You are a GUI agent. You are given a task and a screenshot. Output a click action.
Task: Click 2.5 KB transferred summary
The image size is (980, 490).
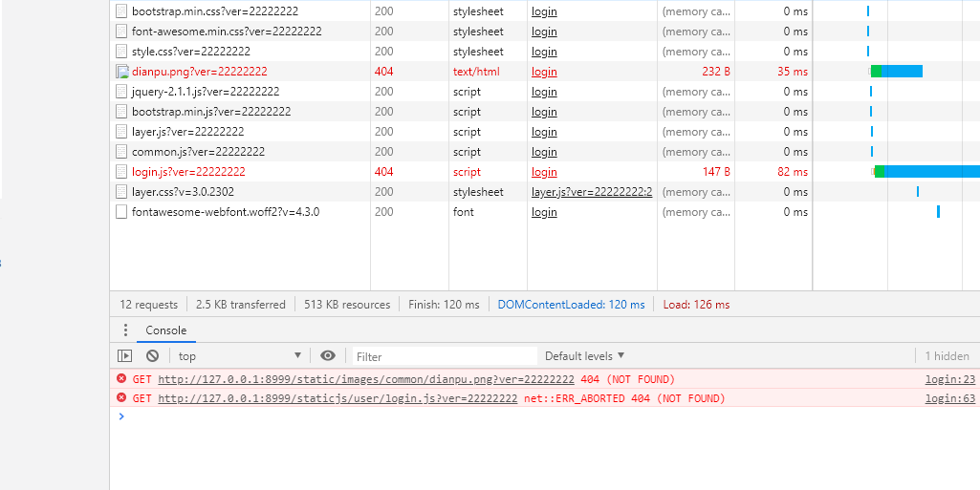pyautogui.click(x=241, y=305)
